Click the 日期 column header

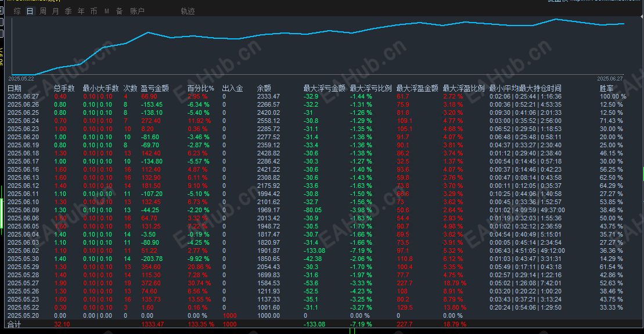(x=15, y=88)
